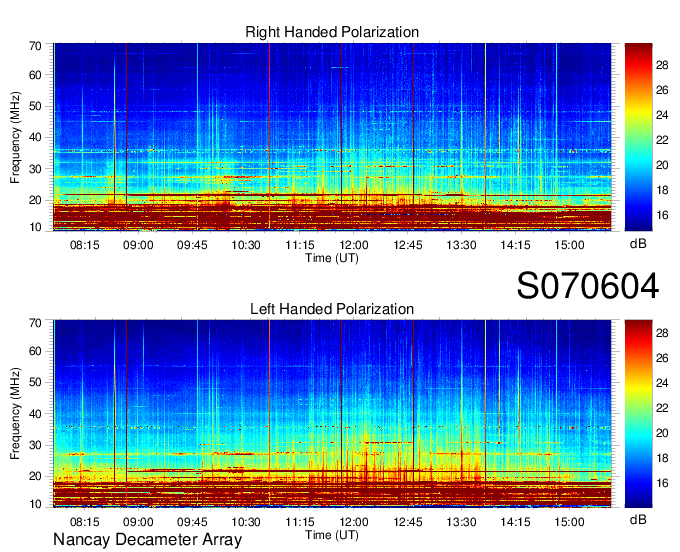Click the 10:30 time tick of Left Handed plot
Screen dimensions: 680x552
(246, 522)
